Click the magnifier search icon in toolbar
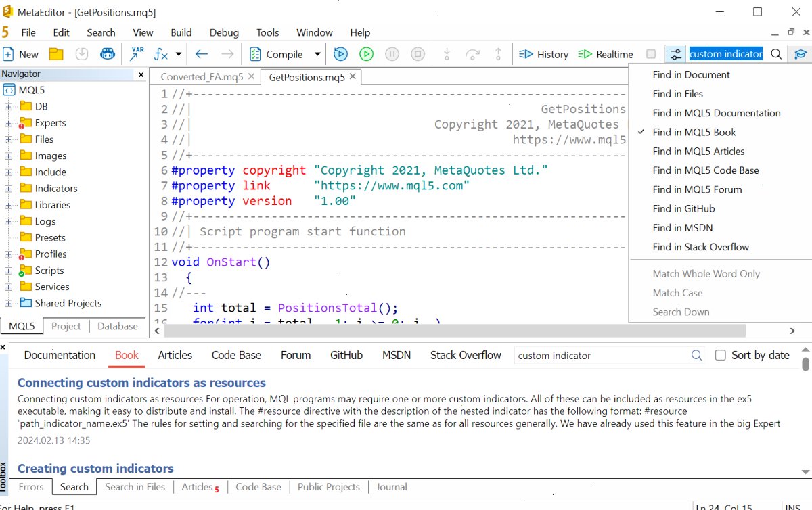812x510 pixels. pyautogui.click(x=776, y=54)
